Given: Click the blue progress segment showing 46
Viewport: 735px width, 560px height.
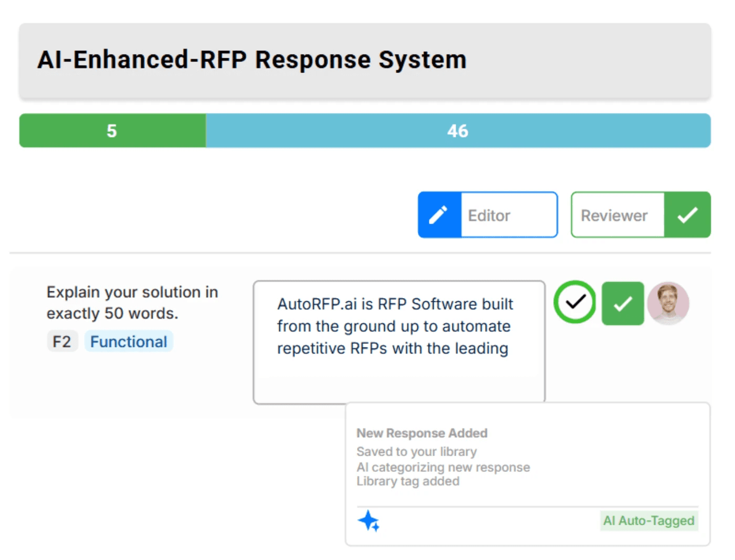Looking at the screenshot, I should pos(458,131).
